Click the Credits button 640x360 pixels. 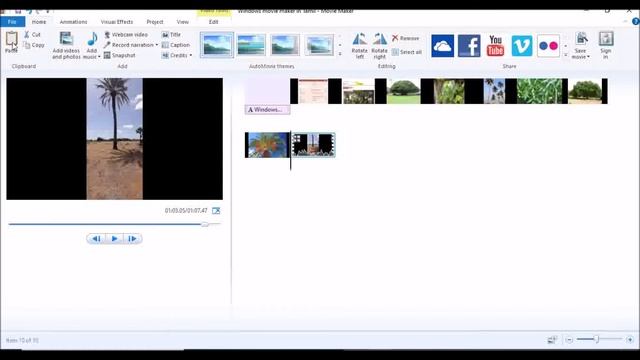click(x=175, y=55)
